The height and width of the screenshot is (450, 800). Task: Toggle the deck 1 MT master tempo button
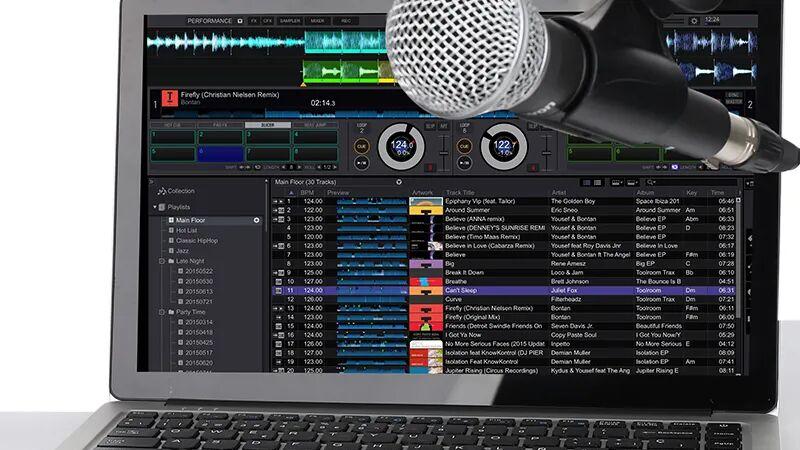pos(444,126)
